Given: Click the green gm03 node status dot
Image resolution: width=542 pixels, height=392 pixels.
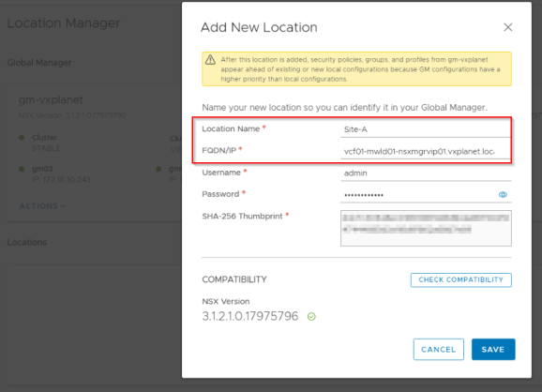Looking at the screenshot, I should click(22, 169).
